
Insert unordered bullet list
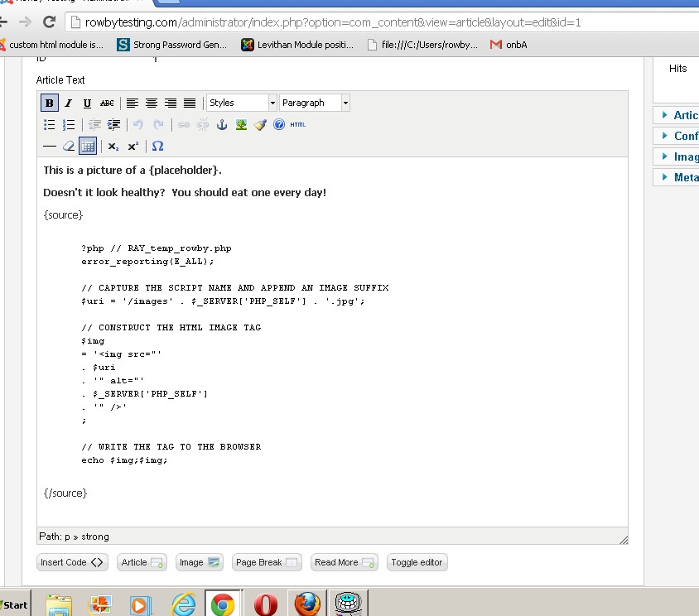click(x=49, y=125)
